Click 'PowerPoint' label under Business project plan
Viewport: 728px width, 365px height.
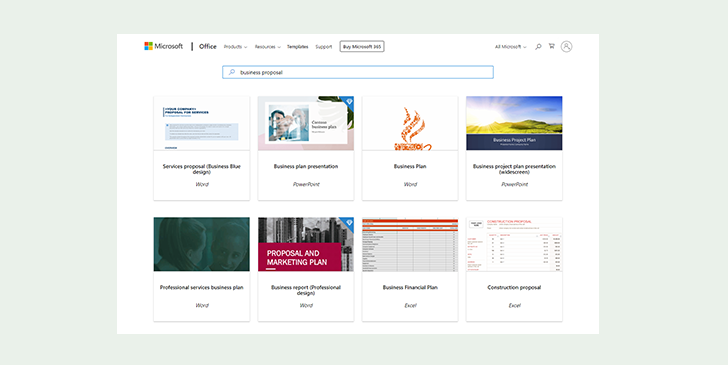(x=514, y=184)
